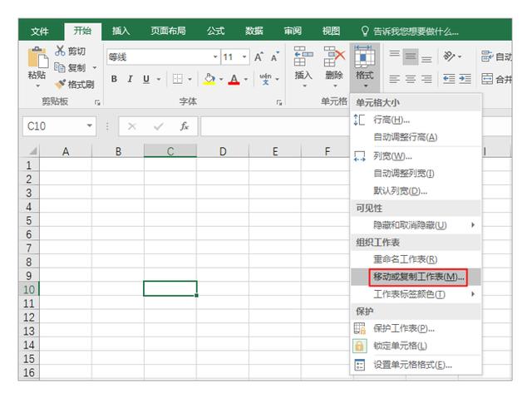The height and width of the screenshot is (398, 532).
Task: Apply the red font color A
Action: tap(234, 79)
